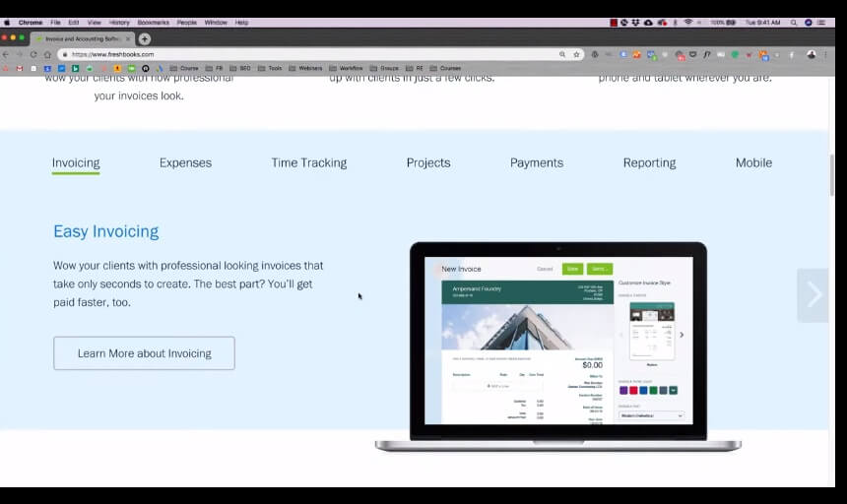Image resolution: width=847 pixels, height=504 pixels.
Task: Click the Easy Invoicing heading
Action: (x=106, y=231)
